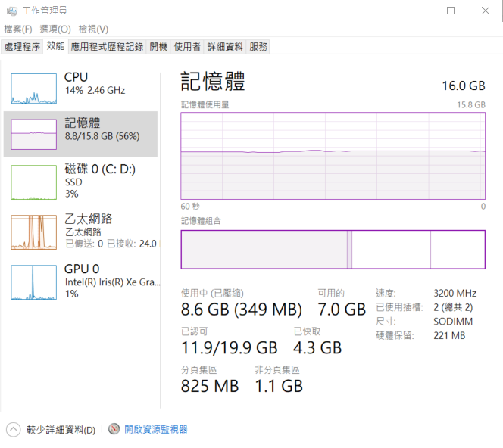The height and width of the screenshot is (448, 503).
Task: Switch to the 服務 tab
Action: (x=258, y=47)
